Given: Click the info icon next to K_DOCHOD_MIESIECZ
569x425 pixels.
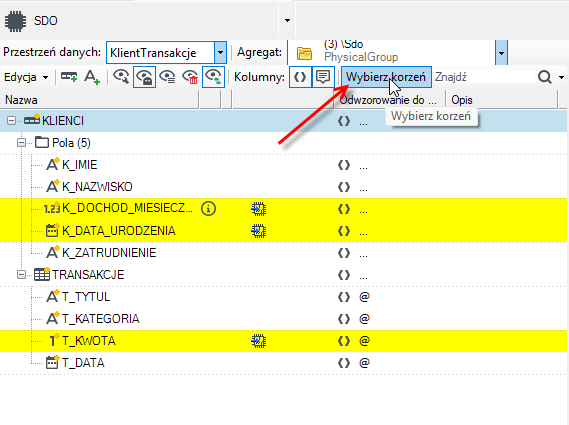Looking at the screenshot, I should pos(208,209).
